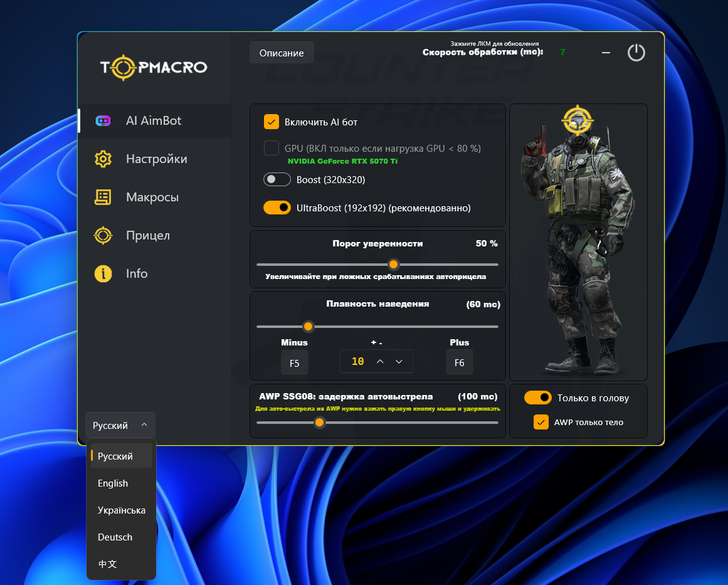Disable the Только в голову switch

click(537, 398)
